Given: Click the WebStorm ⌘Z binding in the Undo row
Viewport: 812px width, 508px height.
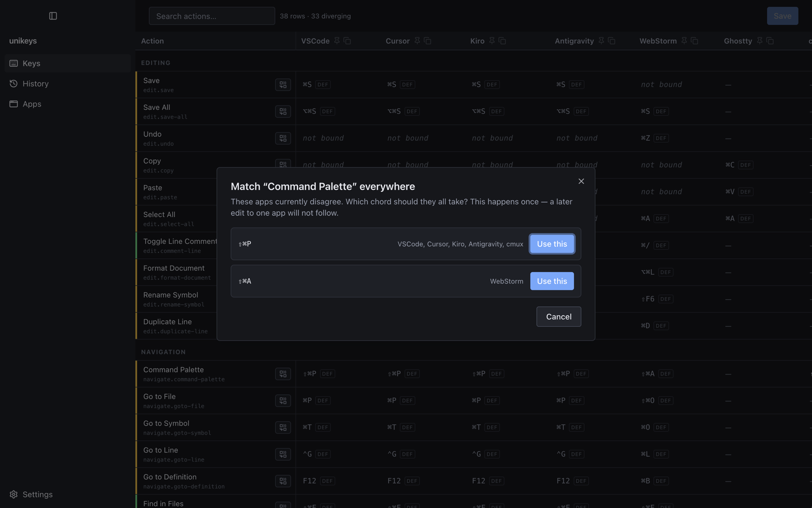Looking at the screenshot, I should pyautogui.click(x=646, y=138).
